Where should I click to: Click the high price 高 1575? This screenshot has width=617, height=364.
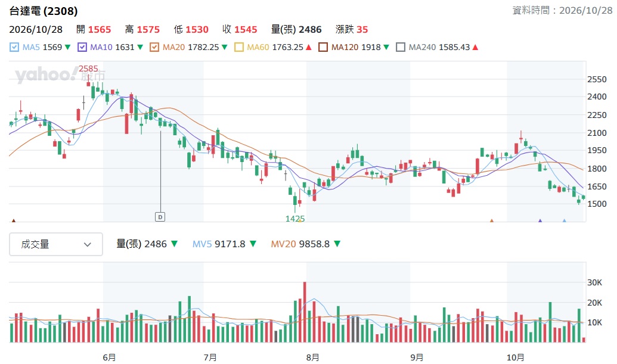coord(142,29)
